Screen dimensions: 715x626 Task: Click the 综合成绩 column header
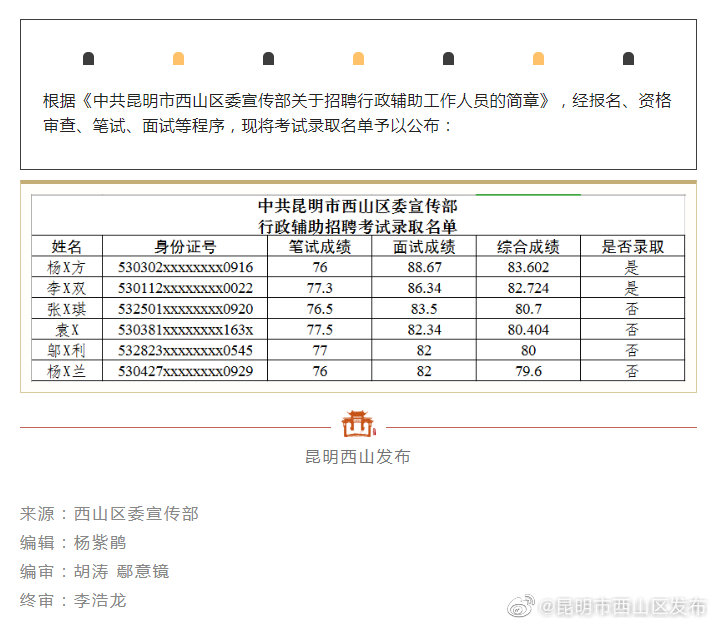pos(528,247)
